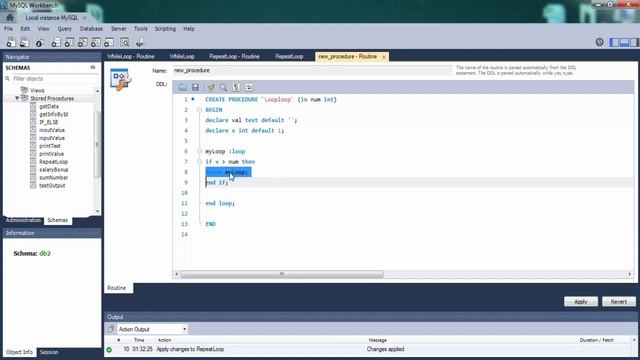Open the Query menu
Viewport: 640px width, 360px height.
(x=64, y=29)
